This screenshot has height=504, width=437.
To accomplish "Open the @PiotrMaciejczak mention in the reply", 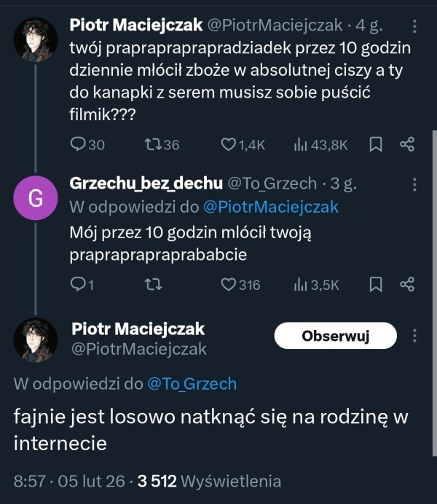I will pyautogui.click(x=270, y=207).
